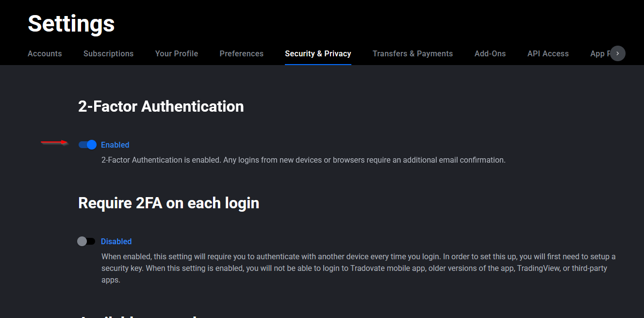The height and width of the screenshot is (318, 644).
Task: Open the Transfers & Payments tab
Action: coord(413,53)
